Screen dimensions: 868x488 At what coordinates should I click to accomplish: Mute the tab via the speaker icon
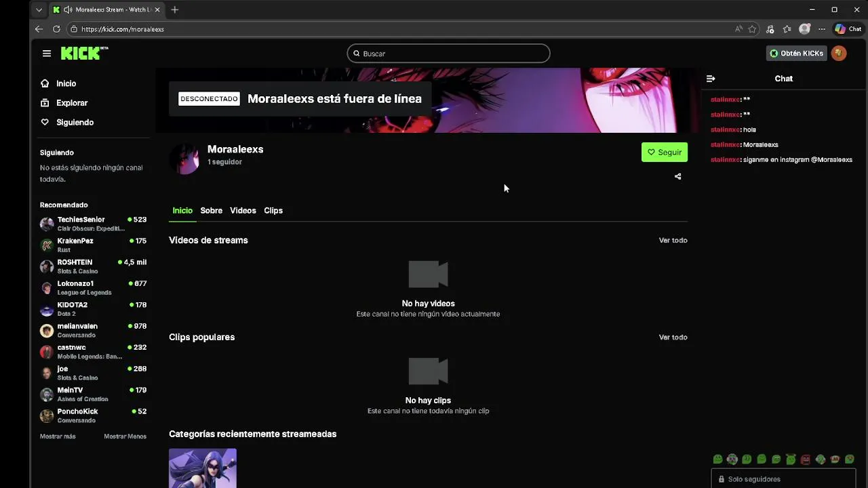68,9
